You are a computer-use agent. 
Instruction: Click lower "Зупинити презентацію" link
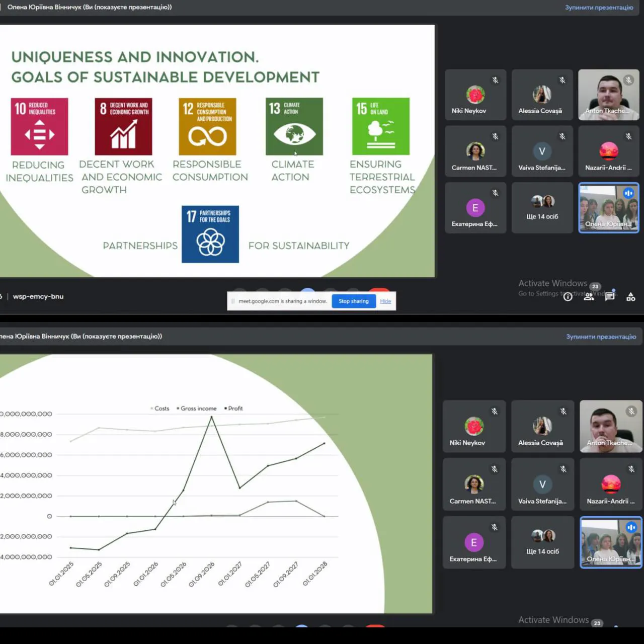[601, 337]
